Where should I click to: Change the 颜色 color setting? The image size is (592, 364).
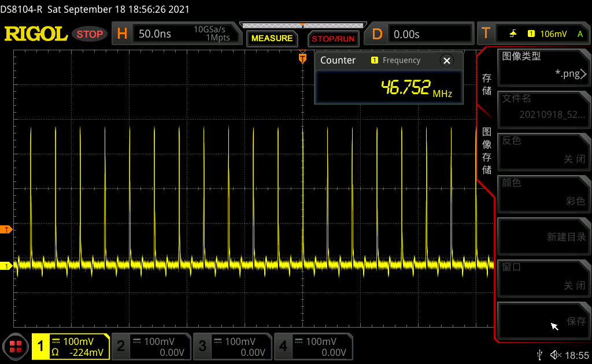[543, 194]
